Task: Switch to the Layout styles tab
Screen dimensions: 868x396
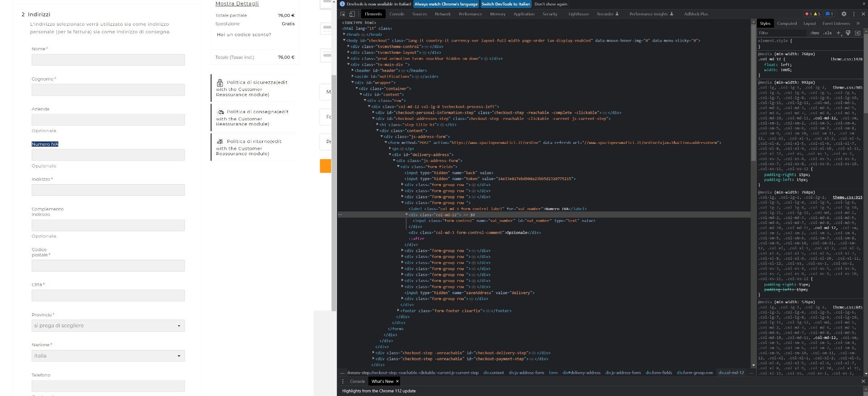Action: [810, 24]
